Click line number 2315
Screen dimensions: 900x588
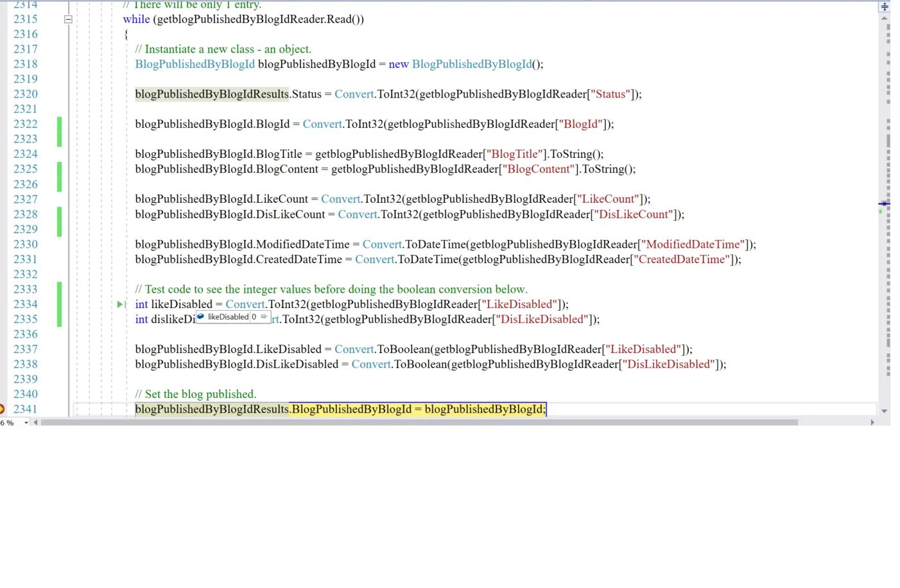coord(26,19)
